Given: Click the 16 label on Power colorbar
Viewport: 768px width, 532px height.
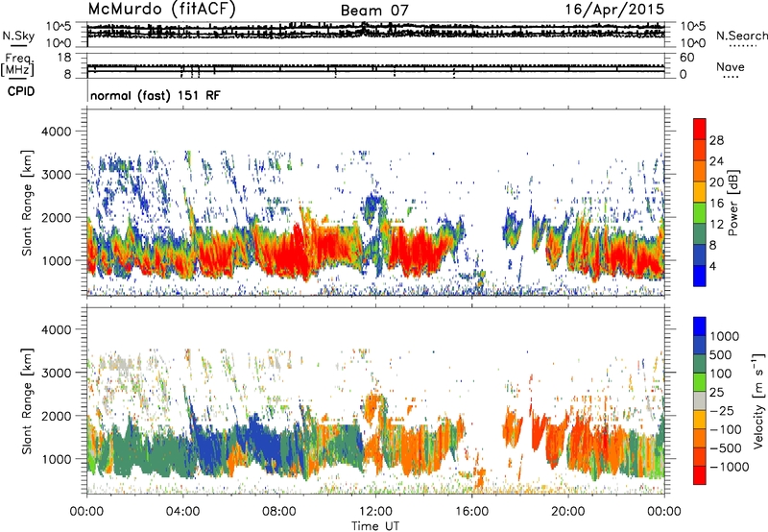Looking at the screenshot, I should coord(716,204).
